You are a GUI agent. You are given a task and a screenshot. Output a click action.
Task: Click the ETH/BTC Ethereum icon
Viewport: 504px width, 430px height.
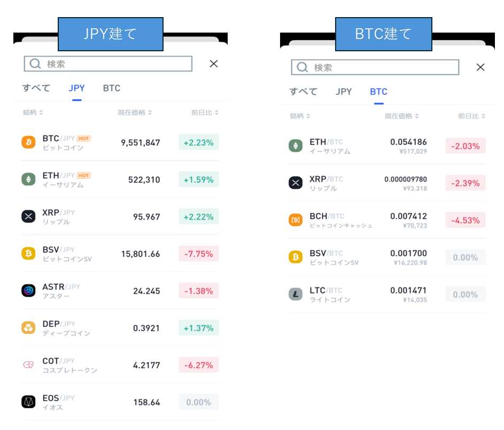point(296,146)
